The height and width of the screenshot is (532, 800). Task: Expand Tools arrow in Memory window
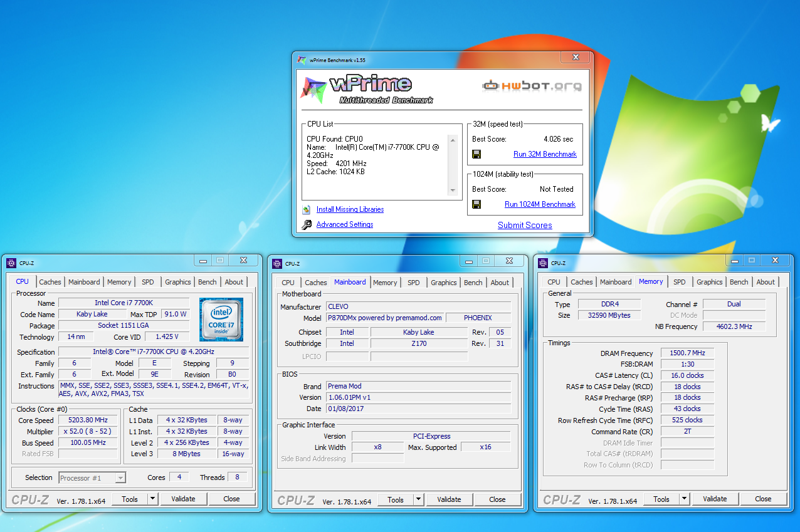click(x=684, y=499)
